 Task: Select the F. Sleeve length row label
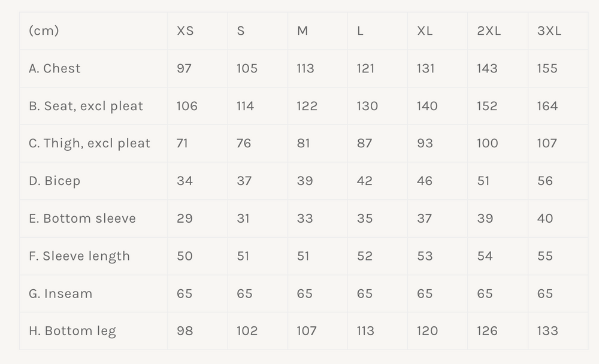[79, 256]
